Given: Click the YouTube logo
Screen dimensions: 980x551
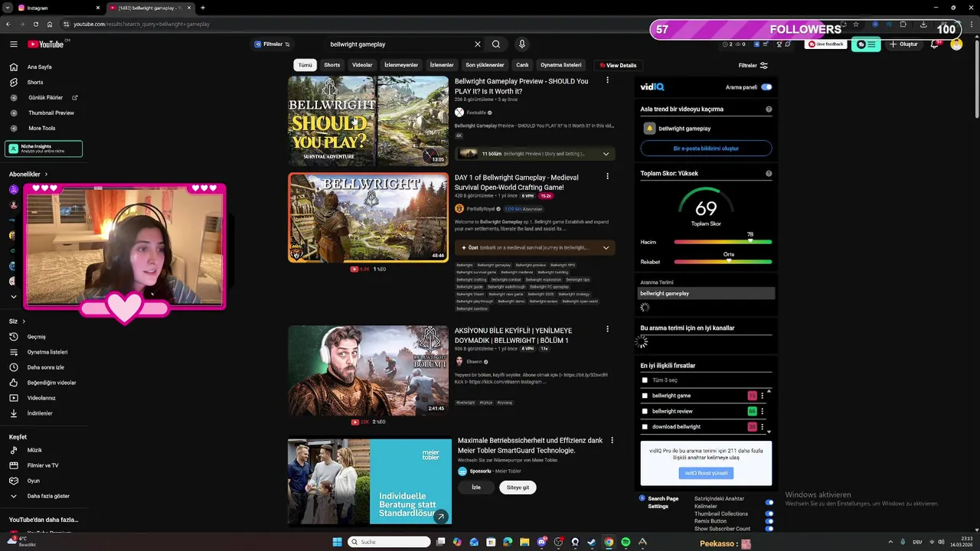Looking at the screenshot, I should pyautogui.click(x=47, y=44).
